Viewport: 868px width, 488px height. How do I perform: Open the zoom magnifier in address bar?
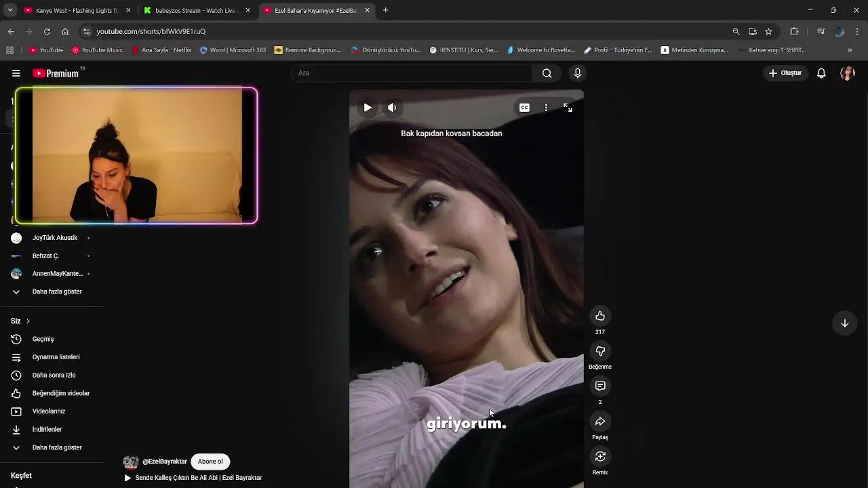[736, 31]
